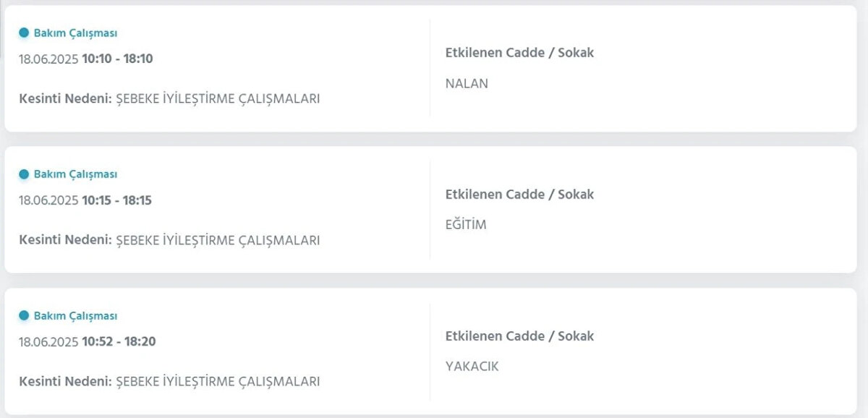Screen dimensions: 868x418
Task: Click the 10:10 - 18:10 time range
Action: tap(117, 59)
